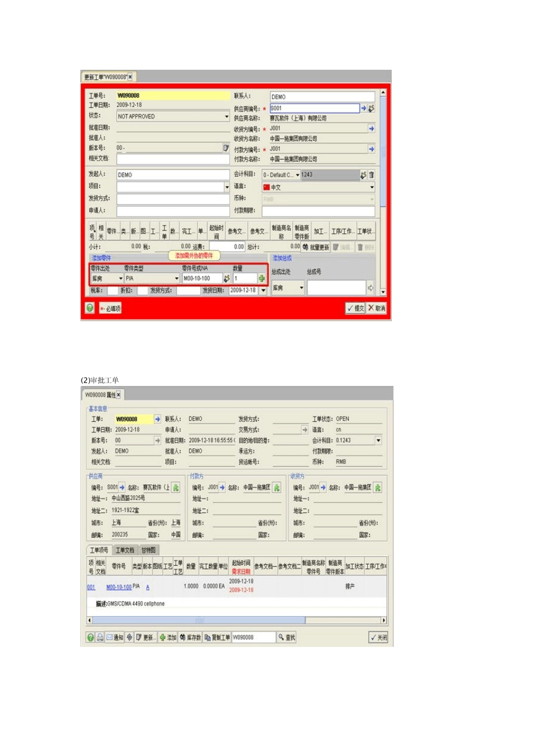Click the edit icon beside version number 00
Viewport: 534px width, 756px height.
(226, 148)
